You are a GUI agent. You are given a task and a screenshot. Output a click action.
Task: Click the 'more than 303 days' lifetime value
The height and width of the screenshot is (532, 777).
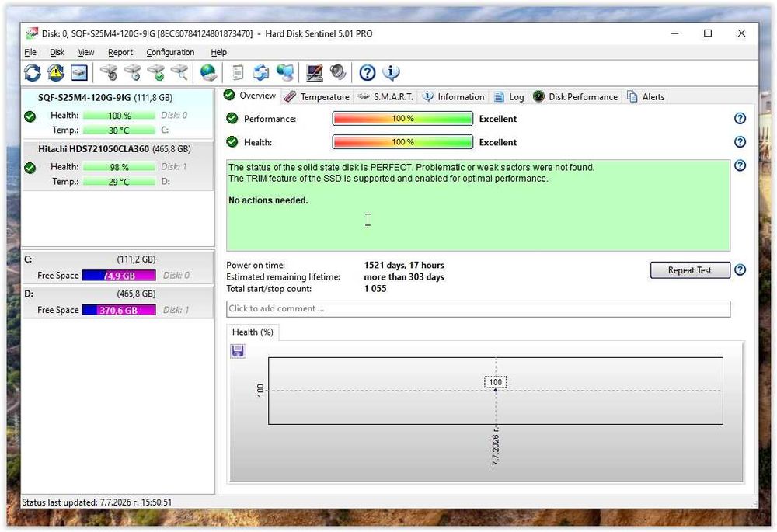click(x=404, y=277)
